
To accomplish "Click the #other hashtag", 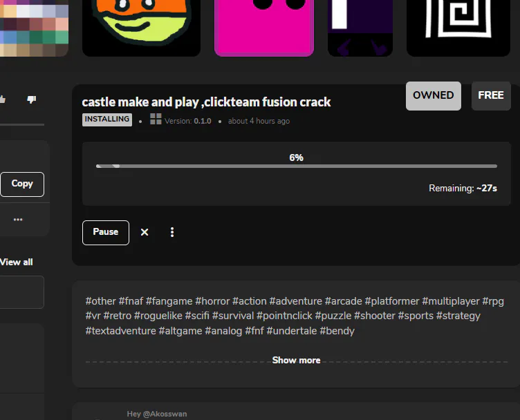I will click(x=101, y=301).
